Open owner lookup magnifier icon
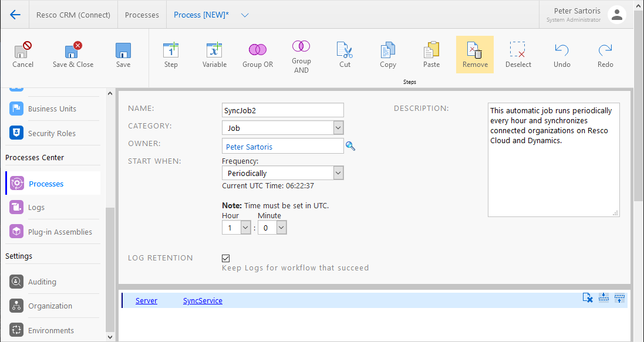 [x=350, y=146]
